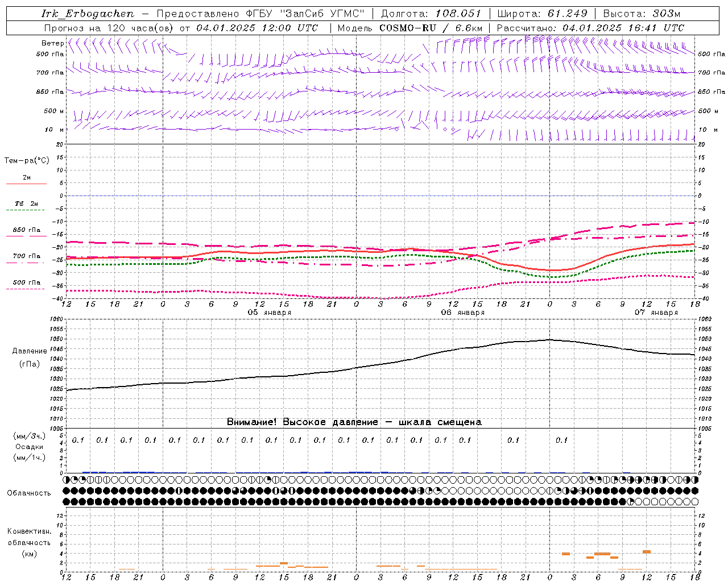Click the "(мм/3ч.)" precipitation unit label
728x582 pixels.
30,436
